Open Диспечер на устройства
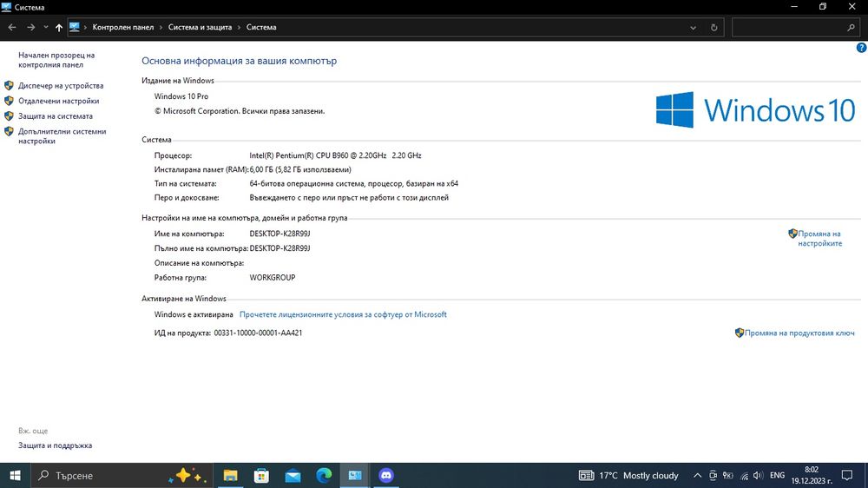 (61, 86)
